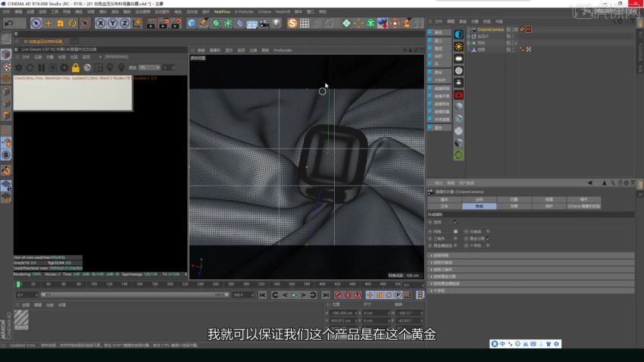The width and height of the screenshot is (644, 362).
Task: Add a Cube primitive object
Action: pyautogui.click(x=192, y=23)
